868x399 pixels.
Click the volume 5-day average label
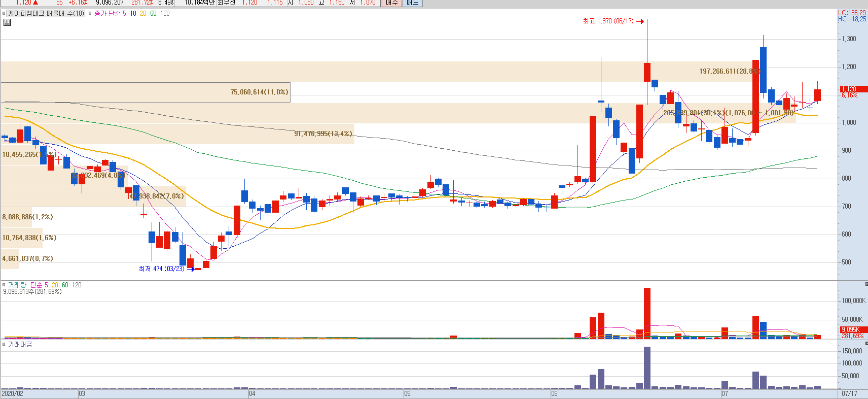click(x=46, y=285)
